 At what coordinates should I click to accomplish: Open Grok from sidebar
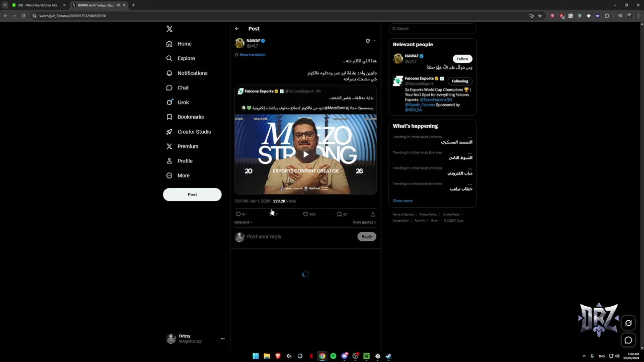(x=178, y=102)
